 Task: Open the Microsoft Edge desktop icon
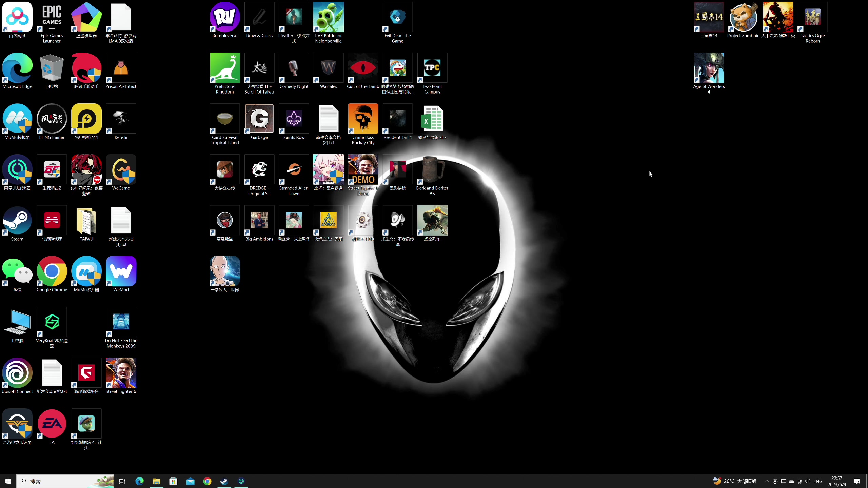point(17,71)
